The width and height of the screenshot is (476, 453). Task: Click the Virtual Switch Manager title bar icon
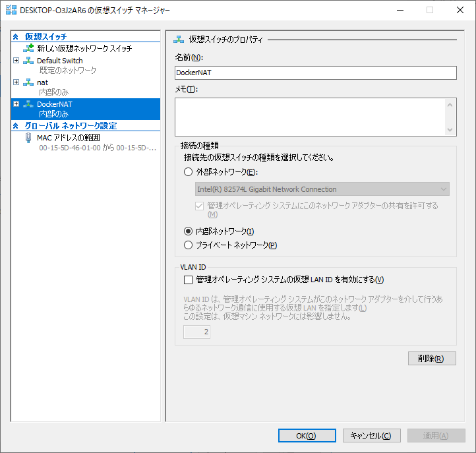11,10
